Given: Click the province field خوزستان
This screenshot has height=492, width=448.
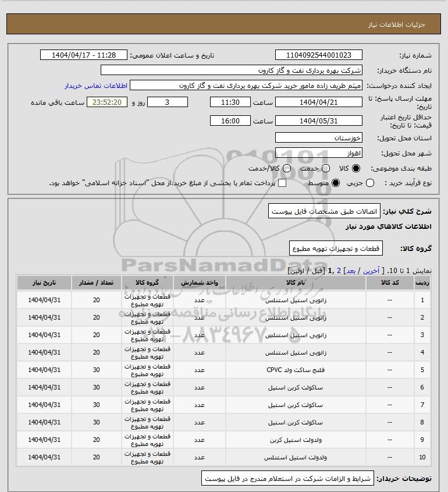Looking at the screenshot, I should click(x=318, y=138).
